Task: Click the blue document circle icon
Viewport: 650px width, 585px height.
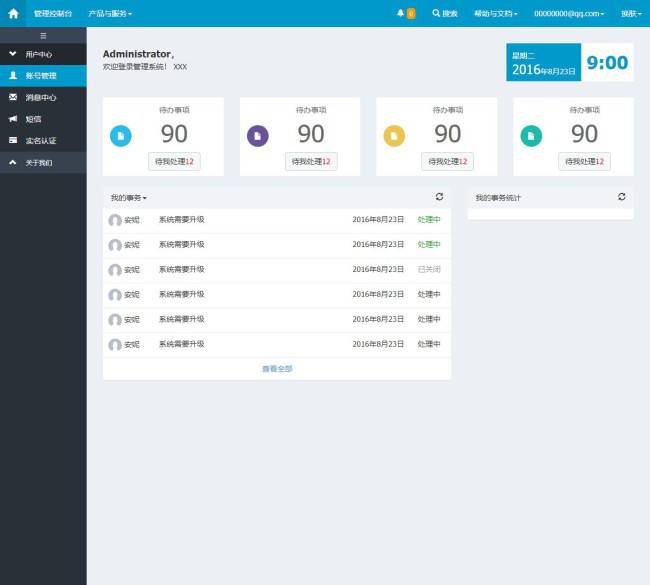Action: [121, 136]
